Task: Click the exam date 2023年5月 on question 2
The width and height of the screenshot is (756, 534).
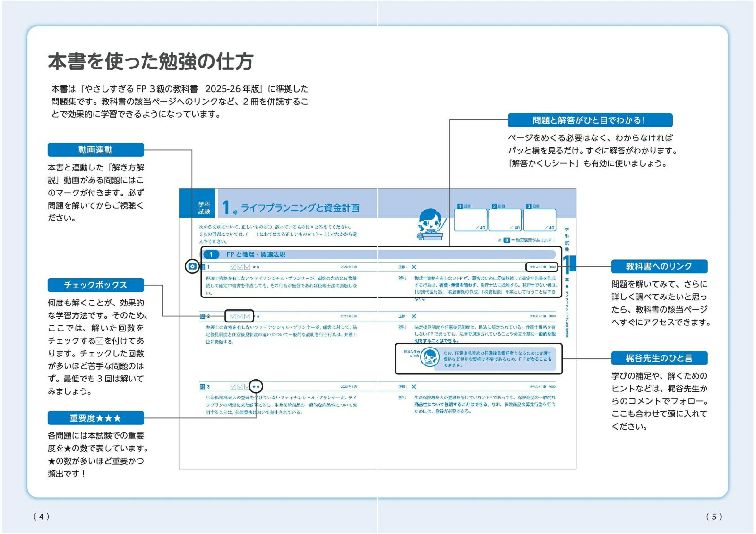Action: [349, 316]
